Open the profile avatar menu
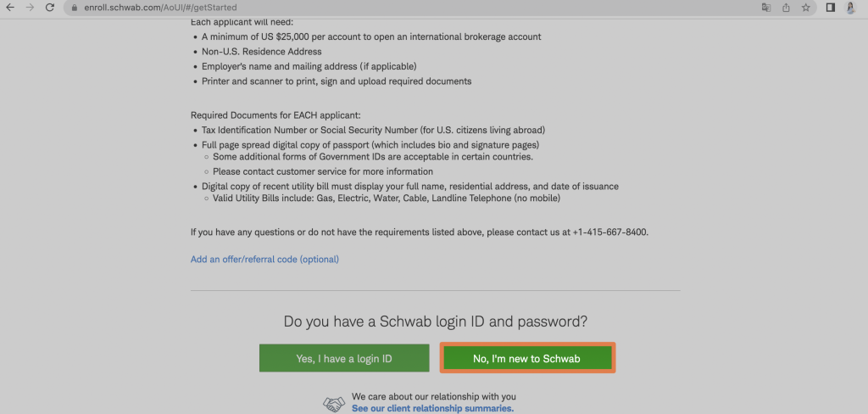The width and height of the screenshot is (868, 414). pos(851,8)
